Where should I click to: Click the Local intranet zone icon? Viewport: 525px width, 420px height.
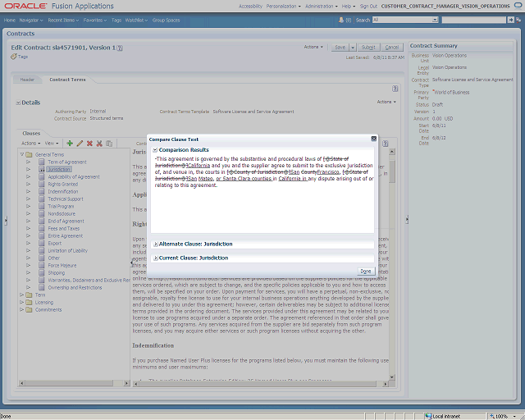[428, 417]
